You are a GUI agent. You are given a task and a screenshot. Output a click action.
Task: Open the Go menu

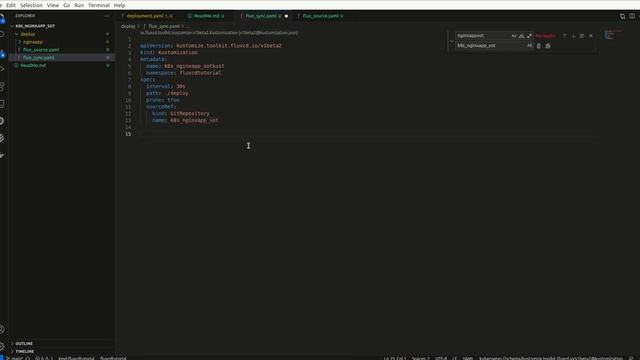tap(67, 5)
